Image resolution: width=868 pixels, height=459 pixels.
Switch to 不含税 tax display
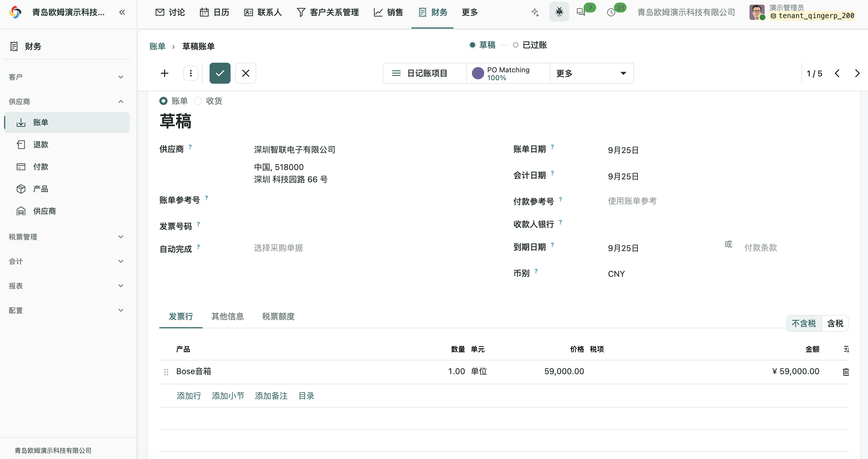[803, 324]
